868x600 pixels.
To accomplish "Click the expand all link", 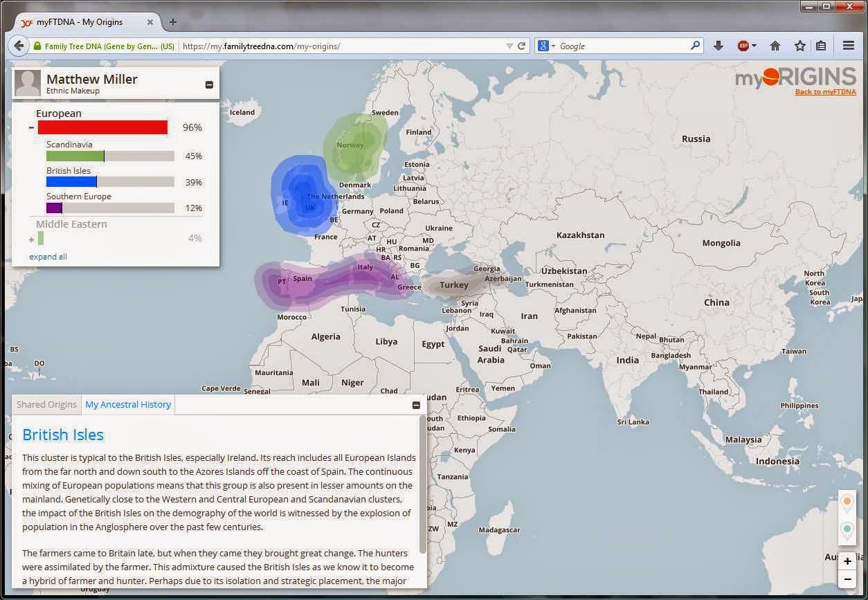I will [48, 256].
